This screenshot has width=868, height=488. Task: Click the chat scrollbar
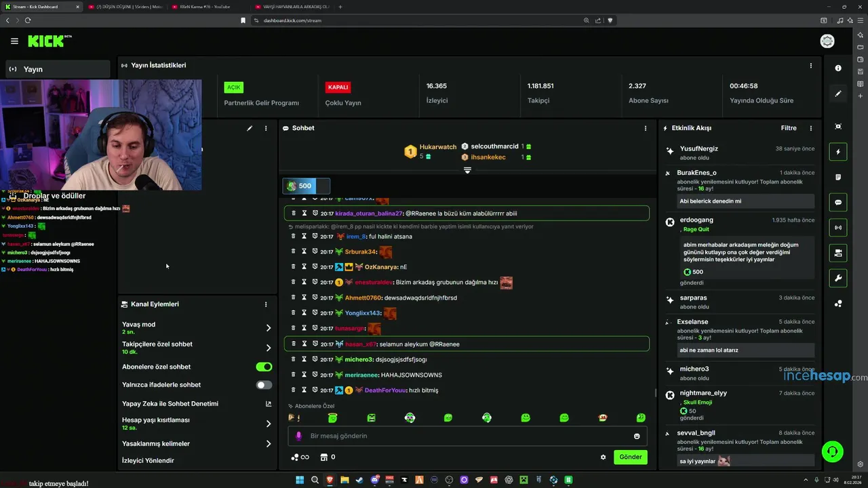click(654, 393)
